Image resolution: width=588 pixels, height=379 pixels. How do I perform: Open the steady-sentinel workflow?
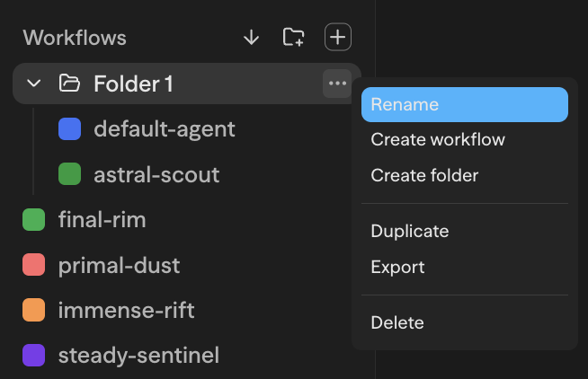click(x=138, y=356)
